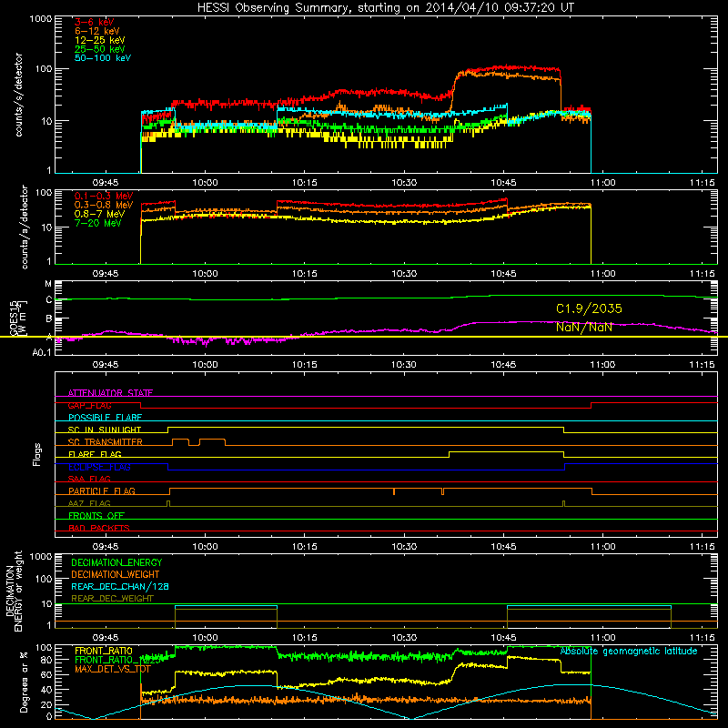Image resolution: width=728 pixels, height=728 pixels.
Task: Click the green FRONTS_OFF label
Action: tap(96, 515)
